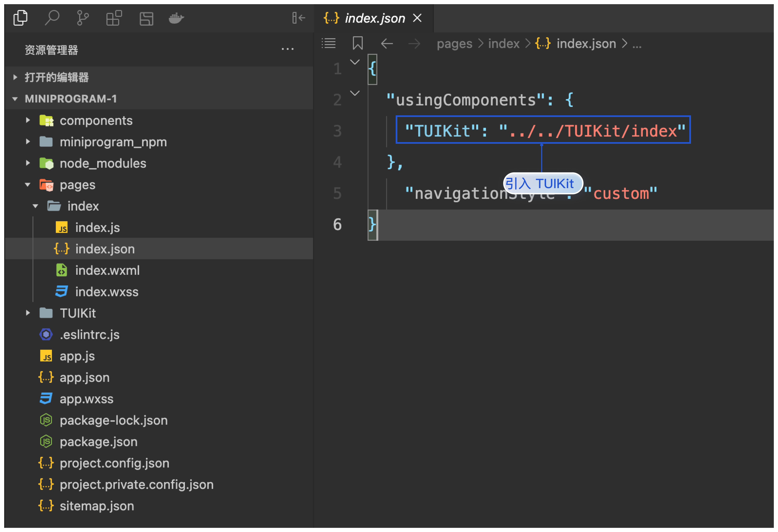Open project.config.json file
The width and height of the screenshot is (778, 532).
tap(159, 463)
